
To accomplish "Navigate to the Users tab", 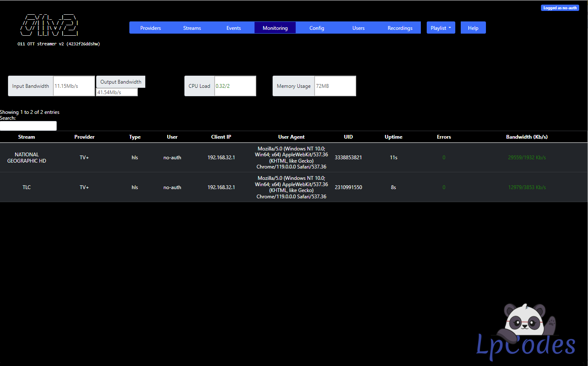I will pyautogui.click(x=358, y=28).
